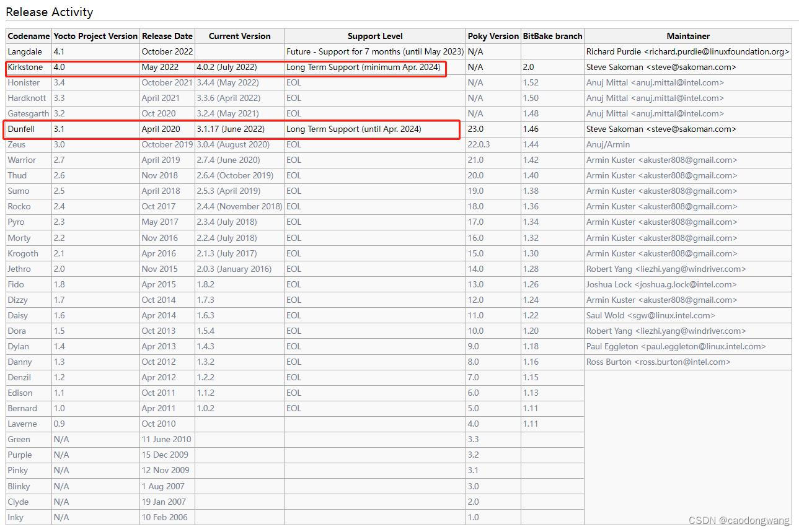Screen dimensions: 799x532
Task: Click Anuj Mittal maintainer in Honister row
Action: click(688, 82)
